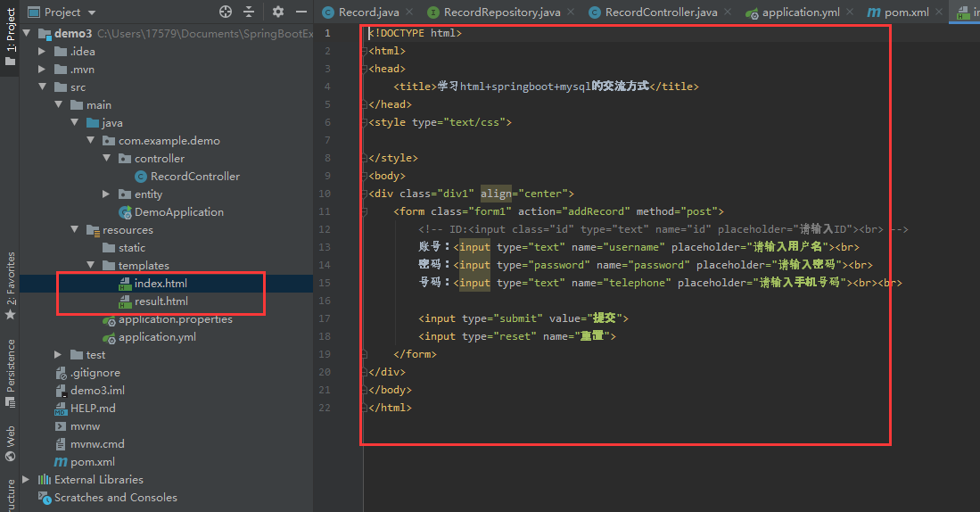Open HELP.md file
This screenshot has height=512, width=980.
[93, 409]
